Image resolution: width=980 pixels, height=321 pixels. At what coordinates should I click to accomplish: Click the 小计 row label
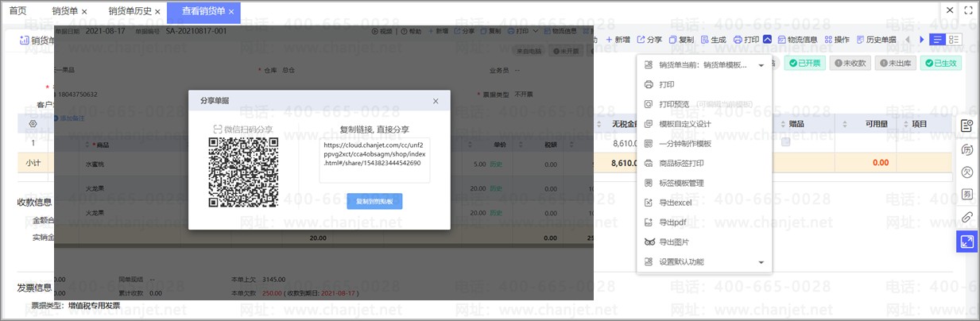tap(33, 162)
